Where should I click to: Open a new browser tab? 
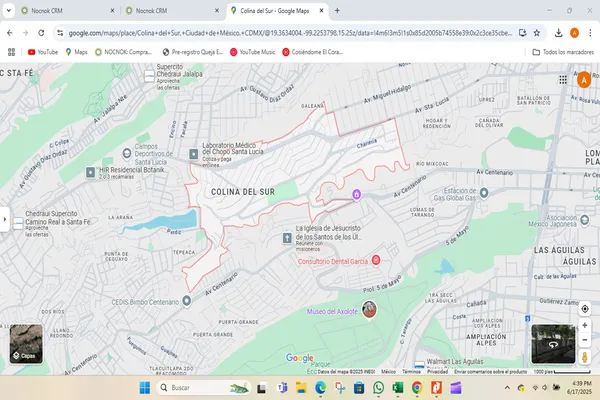pyautogui.click(x=337, y=11)
